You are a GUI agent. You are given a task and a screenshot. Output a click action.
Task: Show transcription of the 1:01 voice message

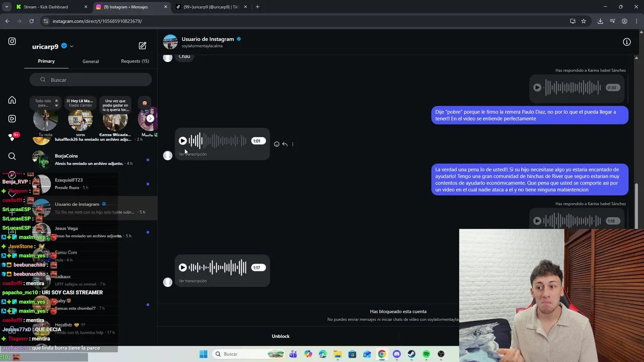(x=193, y=154)
